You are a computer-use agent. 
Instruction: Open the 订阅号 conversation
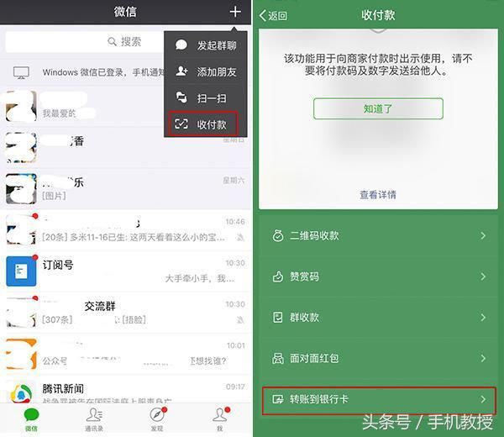coord(126,271)
